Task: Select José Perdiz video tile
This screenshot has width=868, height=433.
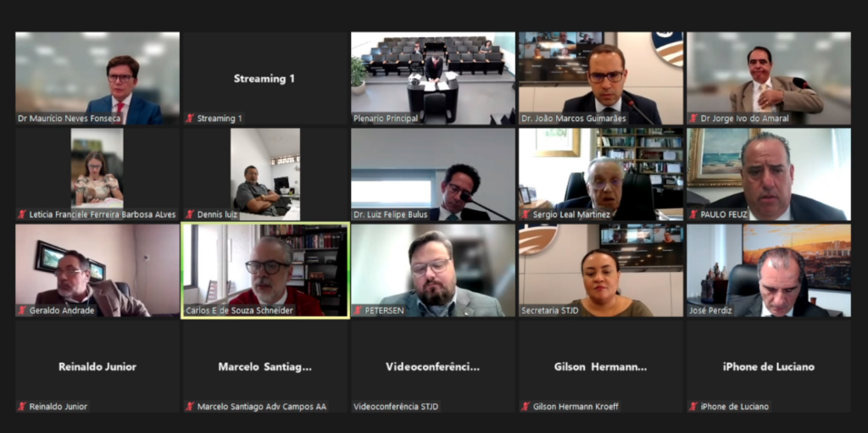Action: click(769, 270)
